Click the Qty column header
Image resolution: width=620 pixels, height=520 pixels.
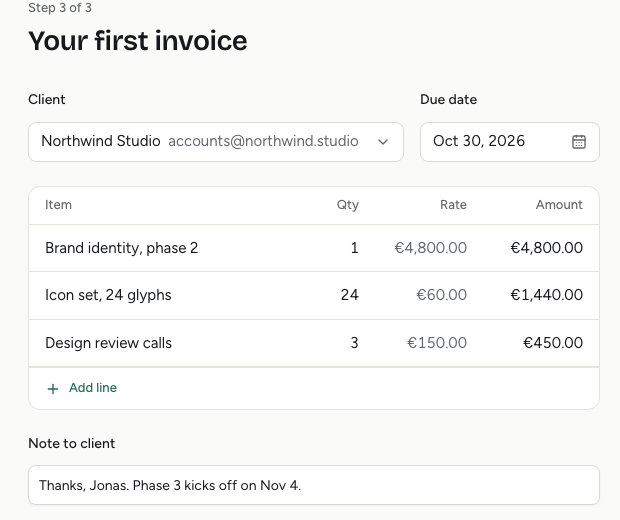[x=348, y=205]
